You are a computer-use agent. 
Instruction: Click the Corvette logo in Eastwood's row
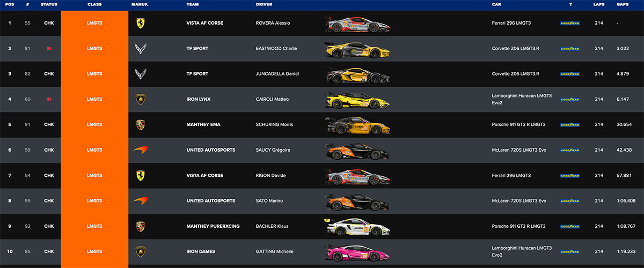click(x=141, y=49)
